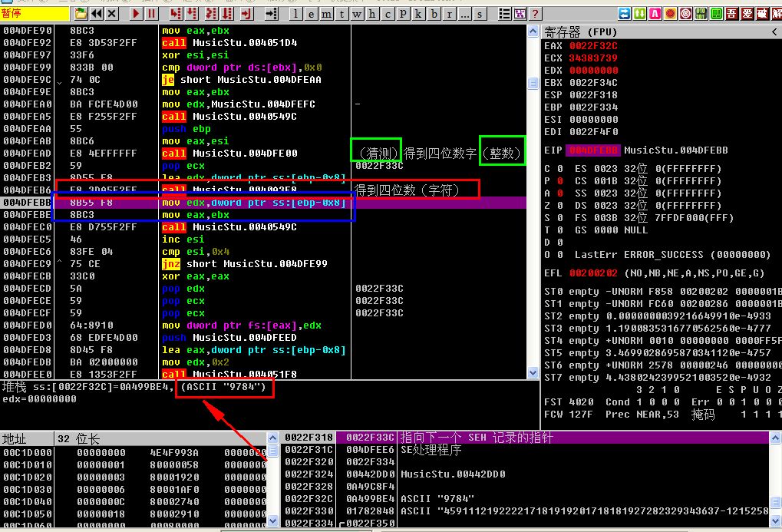The height and width of the screenshot is (532, 782).
Task: Show CPU window with the c button
Action: [x=388, y=14]
